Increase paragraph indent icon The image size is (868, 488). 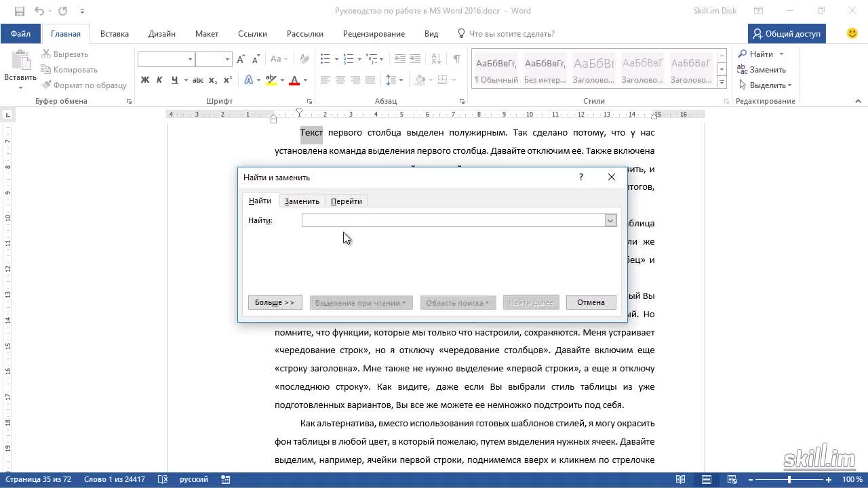click(416, 60)
